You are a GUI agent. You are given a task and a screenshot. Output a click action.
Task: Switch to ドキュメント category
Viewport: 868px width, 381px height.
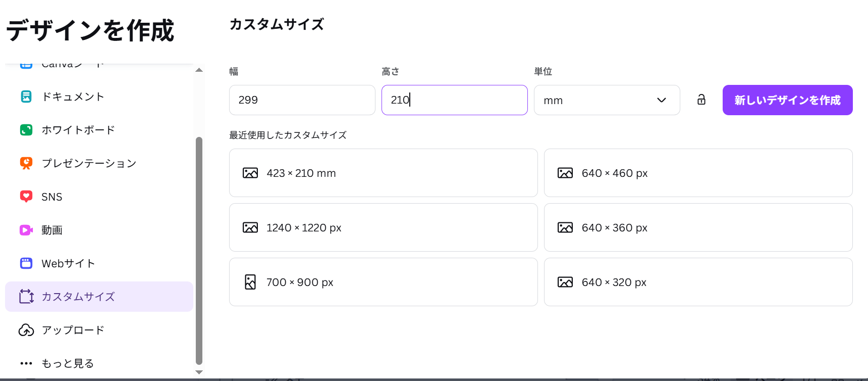click(x=99, y=97)
